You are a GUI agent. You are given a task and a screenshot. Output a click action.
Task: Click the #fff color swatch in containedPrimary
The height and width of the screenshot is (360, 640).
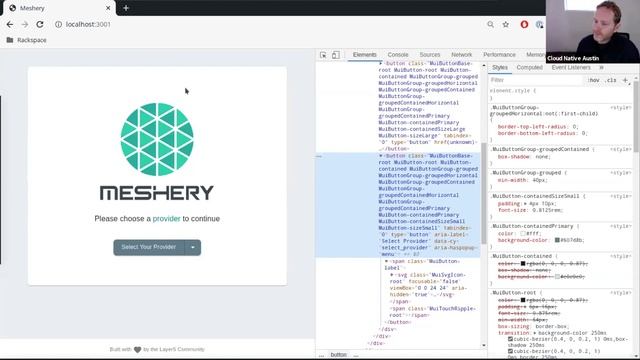point(523,234)
